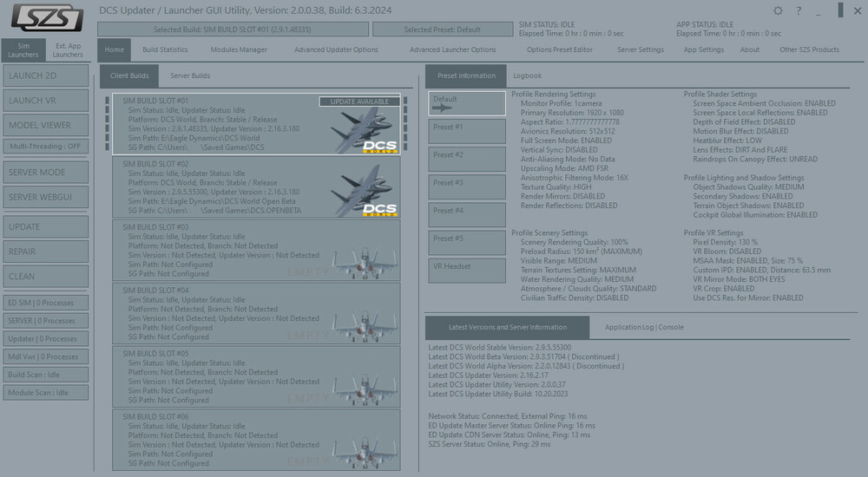Click Updater | 0 Processes button
This screenshot has width=868, height=477.
point(45,338)
